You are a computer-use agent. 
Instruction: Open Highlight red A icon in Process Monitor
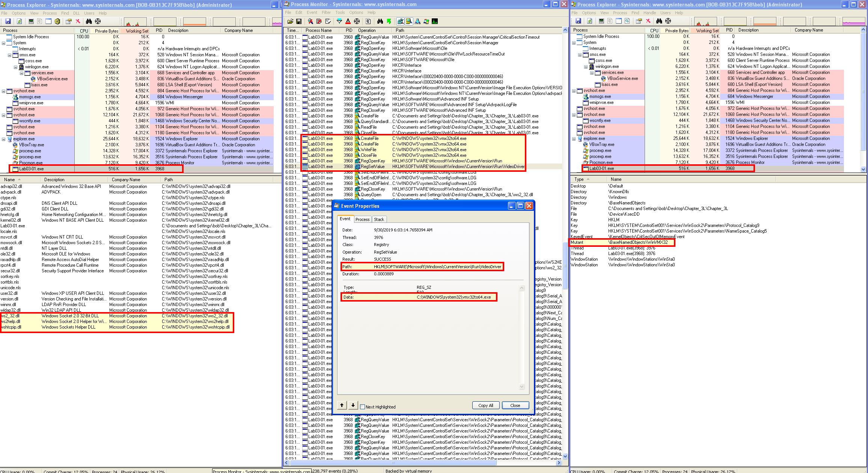tap(348, 21)
